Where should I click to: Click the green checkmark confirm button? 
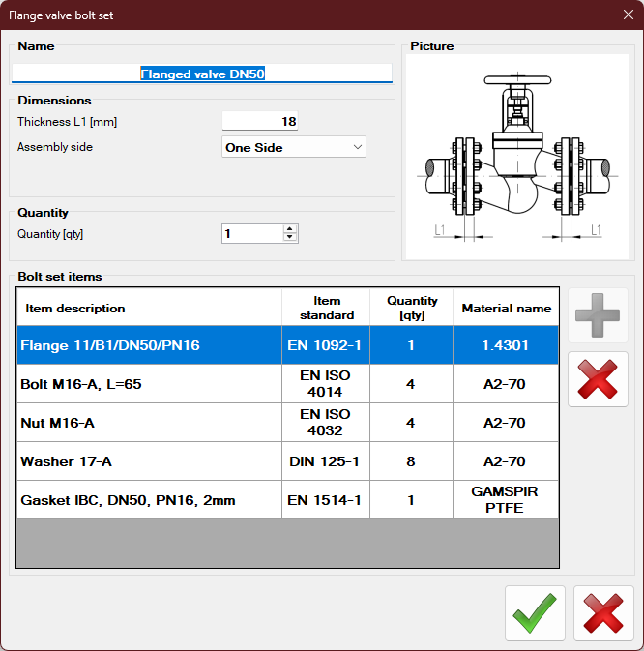pos(535,613)
